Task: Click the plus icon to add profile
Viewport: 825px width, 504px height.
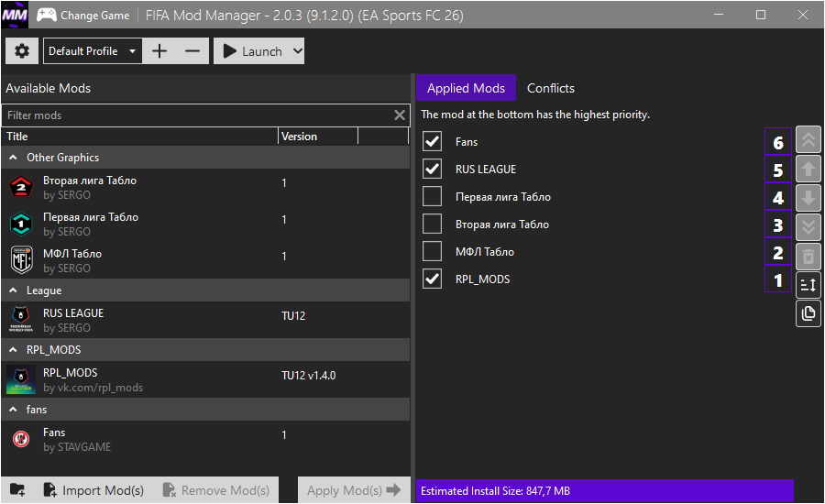Action: tap(159, 51)
